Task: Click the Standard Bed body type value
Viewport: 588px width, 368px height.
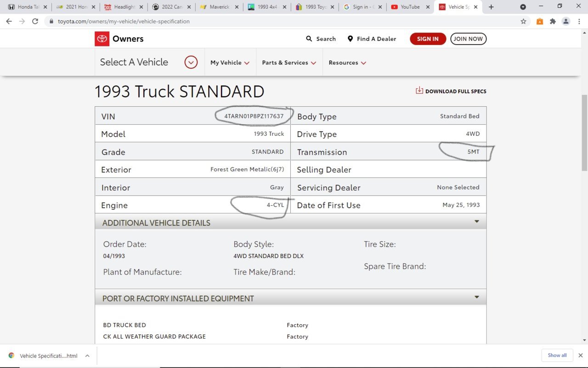Action: pos(460,116)
